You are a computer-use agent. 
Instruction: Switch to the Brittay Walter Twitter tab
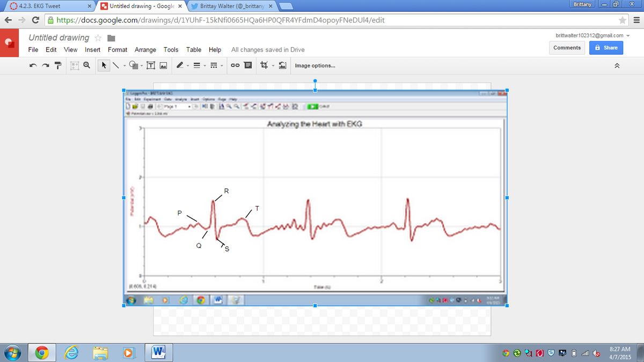[232, 6]
